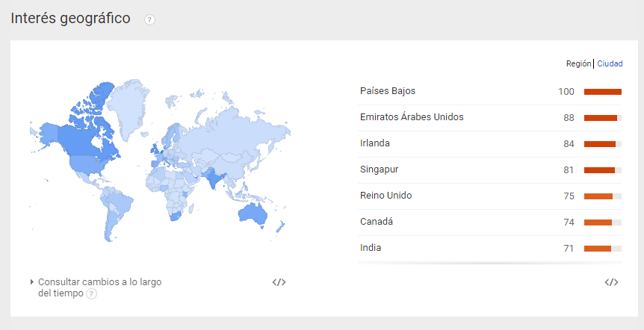Image resolution: width=644 pixels, height=330 pixels.
Task: Switch to the Ciudad tab
Action: (610, 64)
